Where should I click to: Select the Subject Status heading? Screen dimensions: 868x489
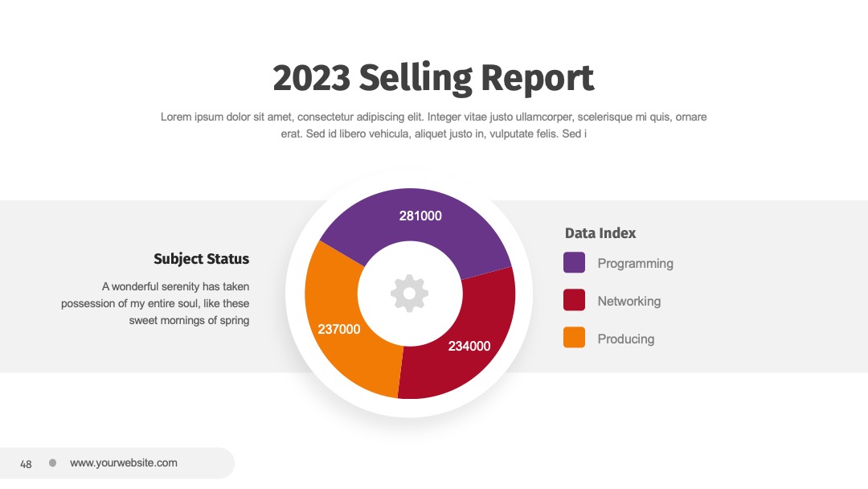coord(202,259)
